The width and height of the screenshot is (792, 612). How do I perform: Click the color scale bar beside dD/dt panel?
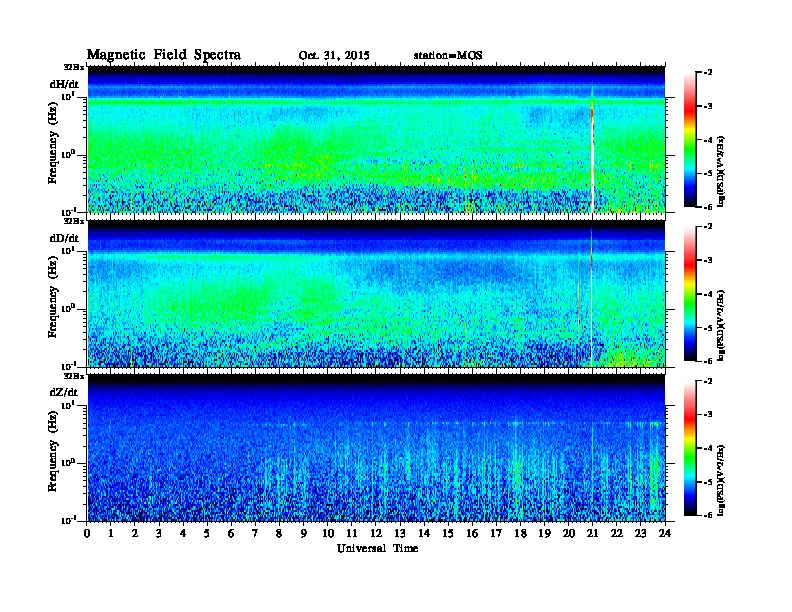point(690,294)
